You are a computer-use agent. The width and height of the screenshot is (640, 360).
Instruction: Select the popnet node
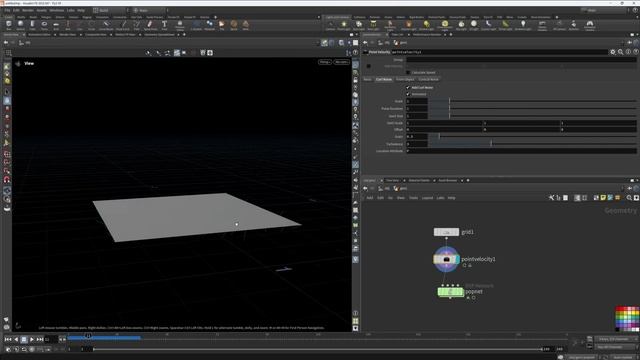(451, 292)
